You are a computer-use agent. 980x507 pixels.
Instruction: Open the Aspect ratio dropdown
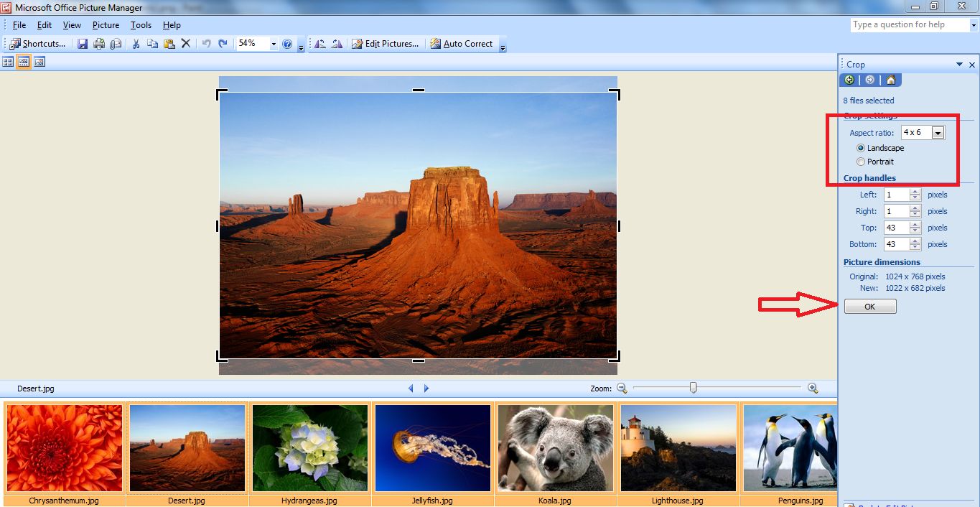click(938, 133)
